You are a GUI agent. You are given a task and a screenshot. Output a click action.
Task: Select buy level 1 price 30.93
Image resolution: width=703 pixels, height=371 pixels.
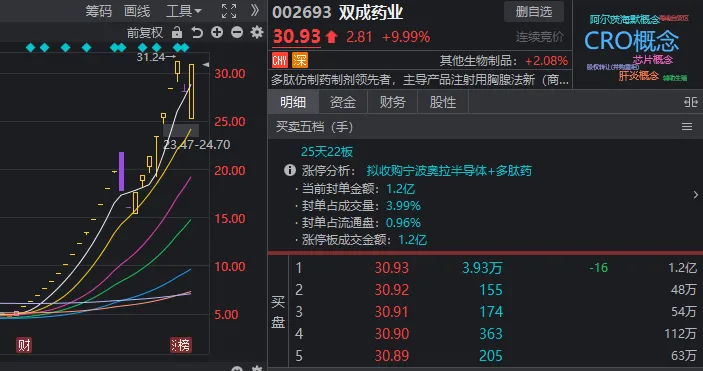(392, 268)
